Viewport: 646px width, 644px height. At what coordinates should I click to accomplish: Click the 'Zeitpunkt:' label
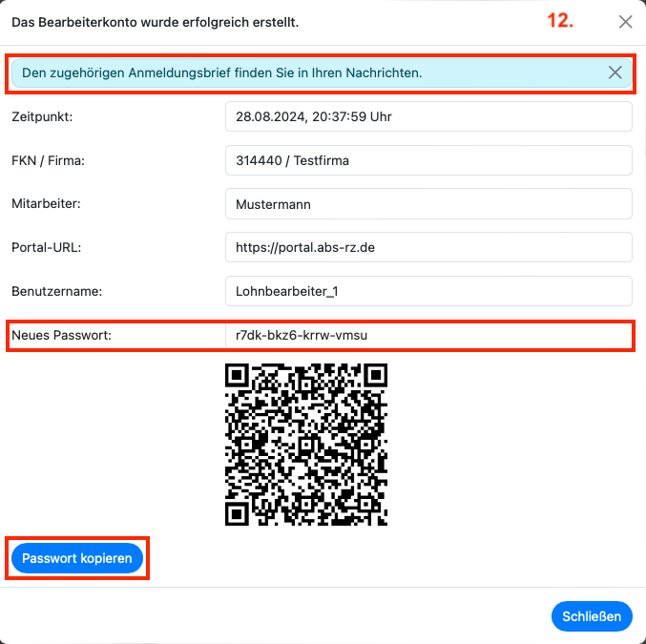point(42,116)
